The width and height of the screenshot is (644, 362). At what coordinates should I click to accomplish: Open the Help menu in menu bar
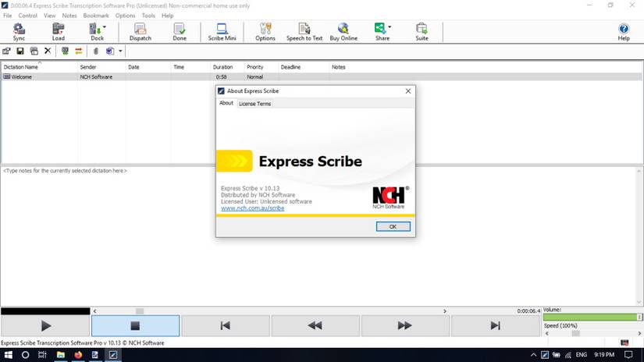(x=167, y=16)
